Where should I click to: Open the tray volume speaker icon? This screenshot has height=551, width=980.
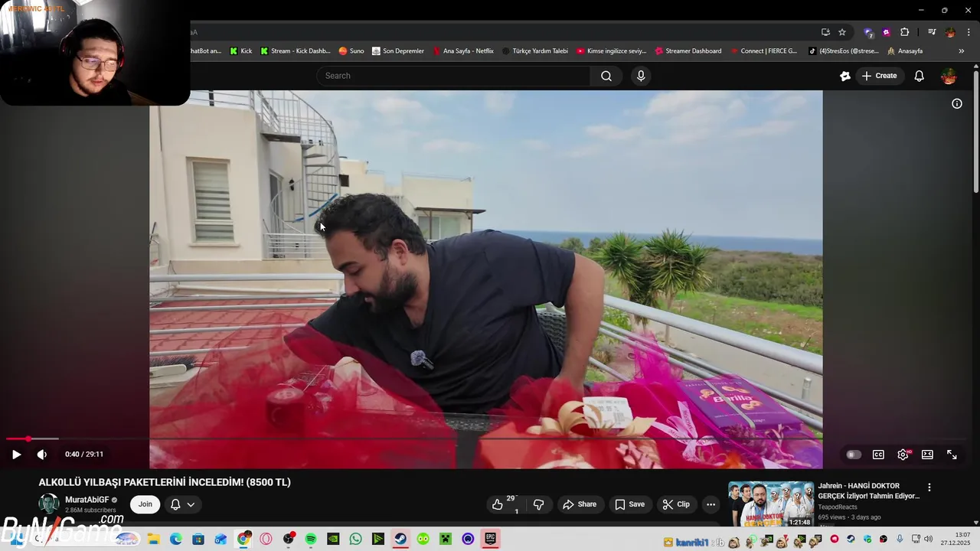(928, 540)
